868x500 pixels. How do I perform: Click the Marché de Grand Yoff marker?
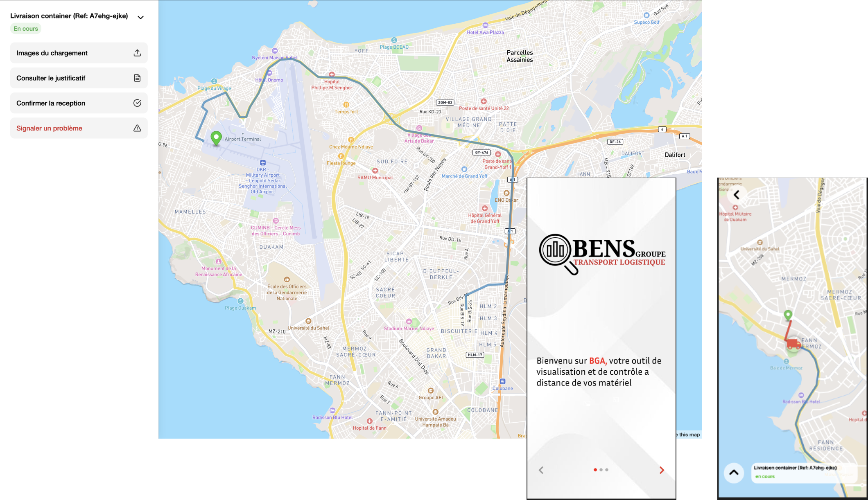(464, 169)
